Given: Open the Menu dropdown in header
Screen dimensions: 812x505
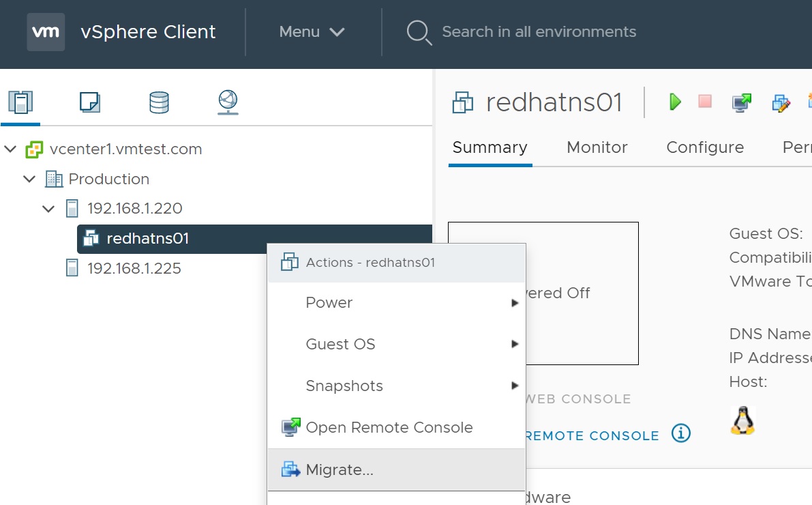Looking at the screenshot, I should point(312,32).
